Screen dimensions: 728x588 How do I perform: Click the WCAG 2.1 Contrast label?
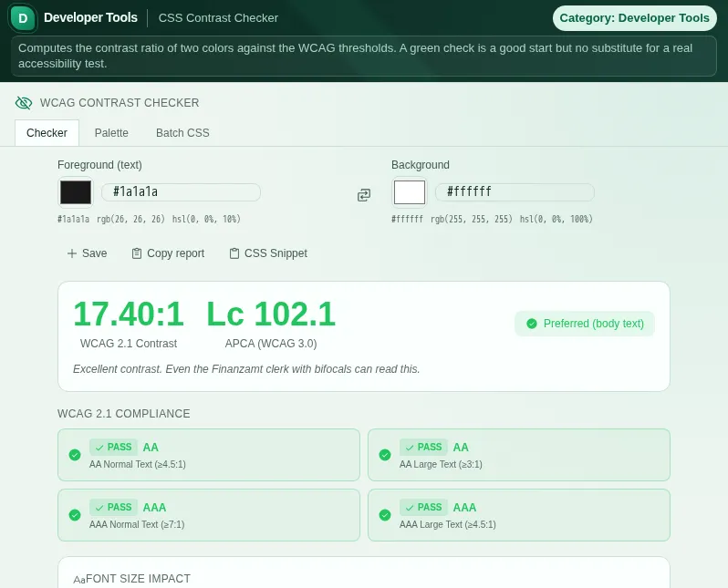[129, 344]
